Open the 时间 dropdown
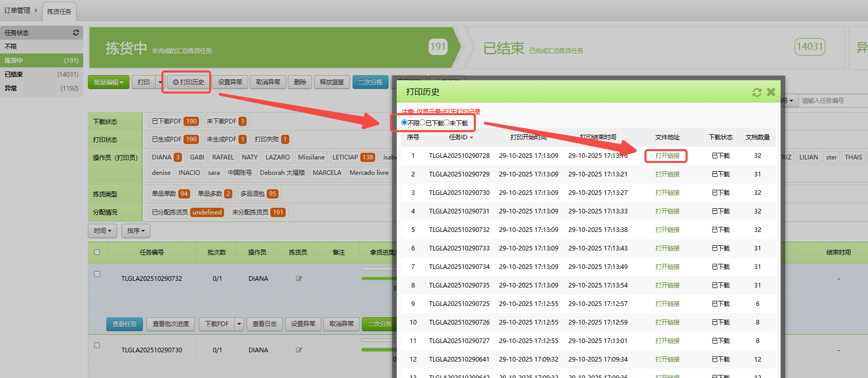This screenshot has width=868, height=378. [103, 231]
